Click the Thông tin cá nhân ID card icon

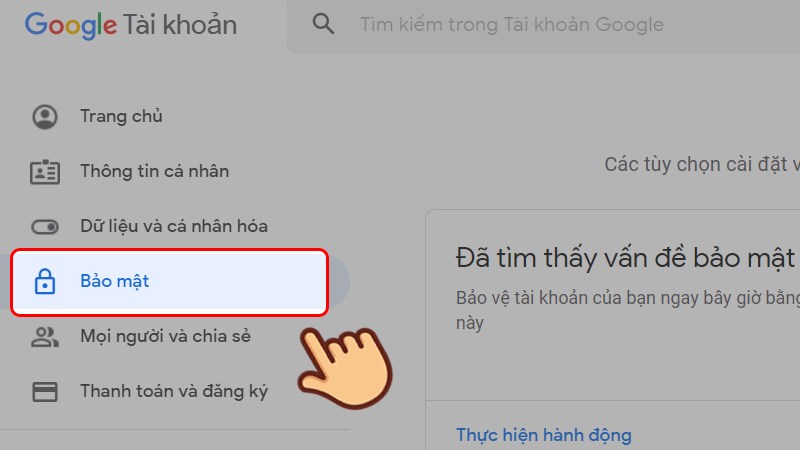(45, 171)
